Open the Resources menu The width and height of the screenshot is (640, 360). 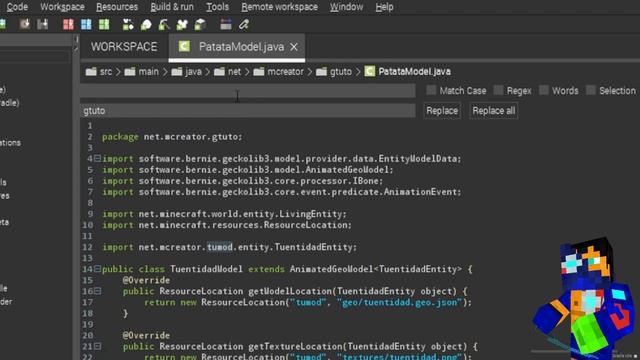tap(117, 7)
